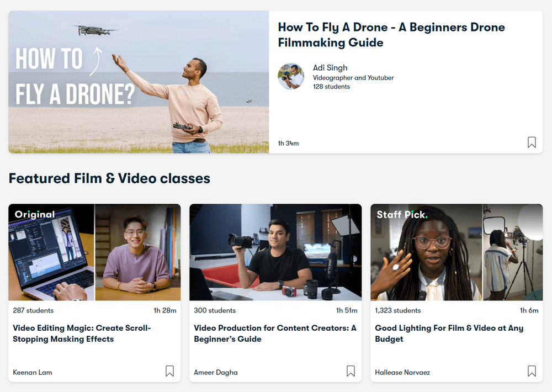Click the 'Original' badge on the first class

35,214
